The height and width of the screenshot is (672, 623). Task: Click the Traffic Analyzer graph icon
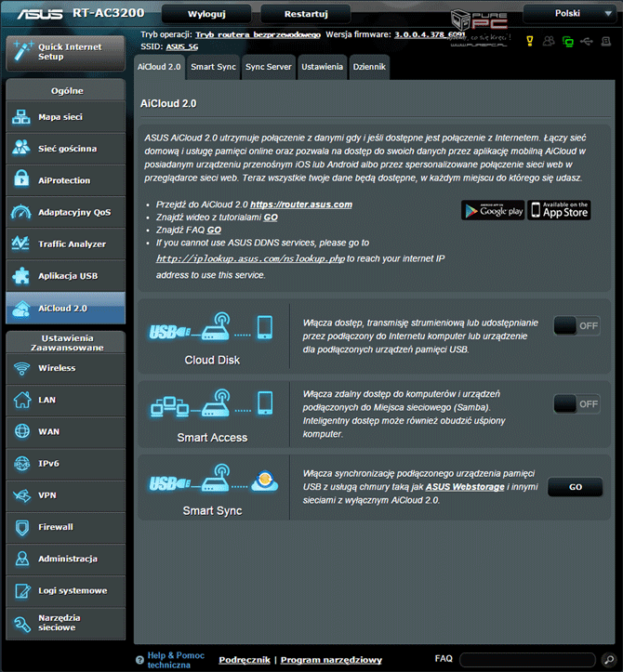click(x=21, y=244)
